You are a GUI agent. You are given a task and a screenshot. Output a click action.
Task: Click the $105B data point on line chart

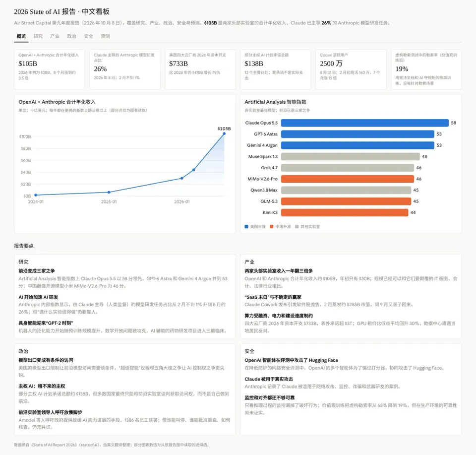(x=224, y=133)
